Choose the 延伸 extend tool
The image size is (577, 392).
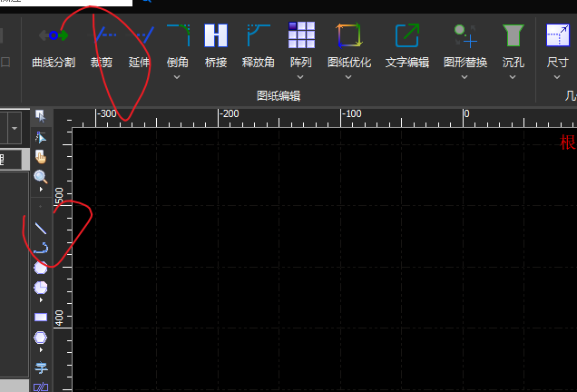(x=140, y=45)
